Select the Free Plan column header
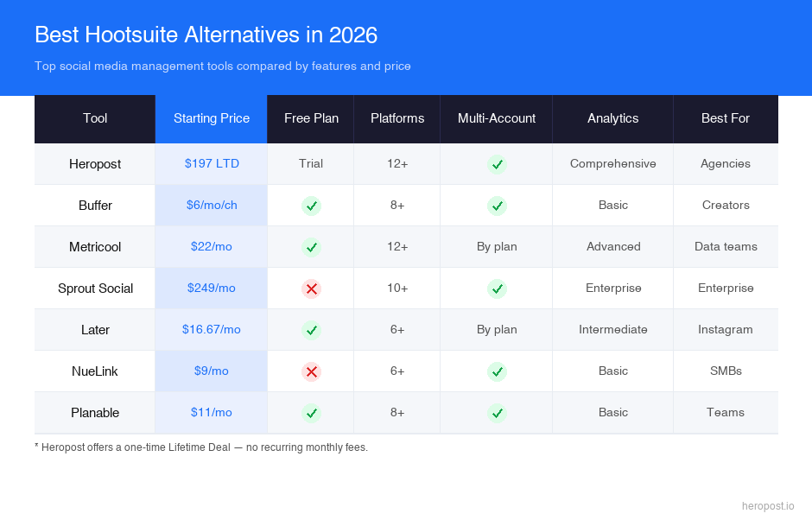Screen dimensions: 812x520 [311, 118]
